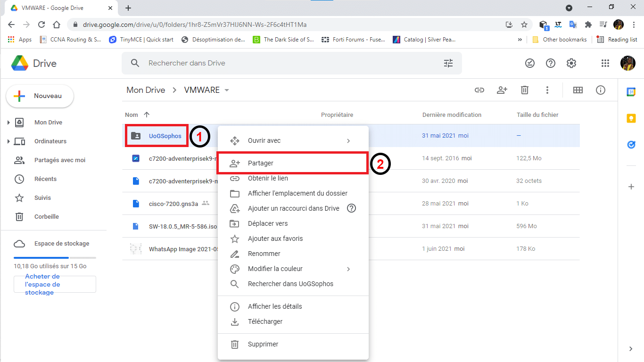Screen dimensions: 644x362
Task: Expand the Modifier la couleur submenu
Action: coord(348,269)
